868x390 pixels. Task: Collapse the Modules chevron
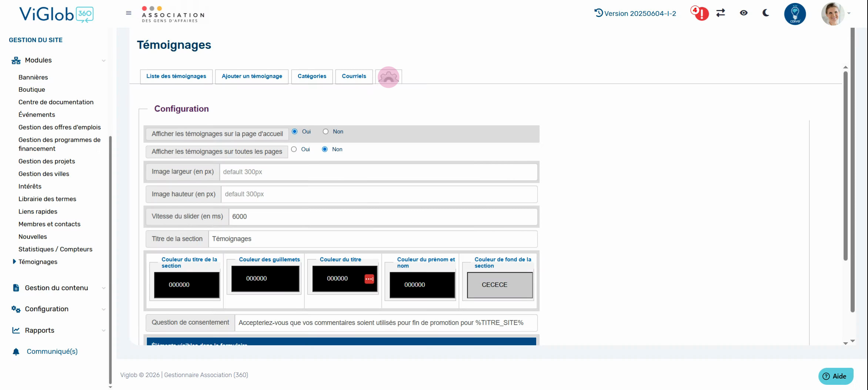click(x=104, y=61)
